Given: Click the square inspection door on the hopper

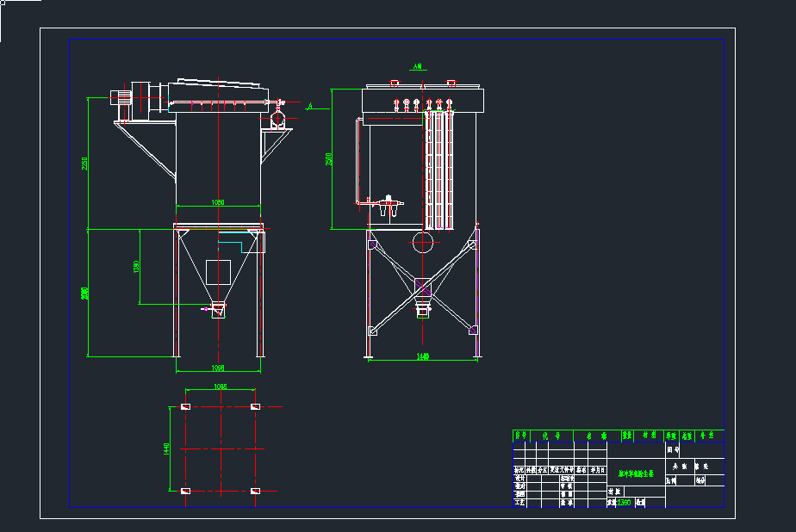Looking at the screenshot, I should tap(218, 271).
